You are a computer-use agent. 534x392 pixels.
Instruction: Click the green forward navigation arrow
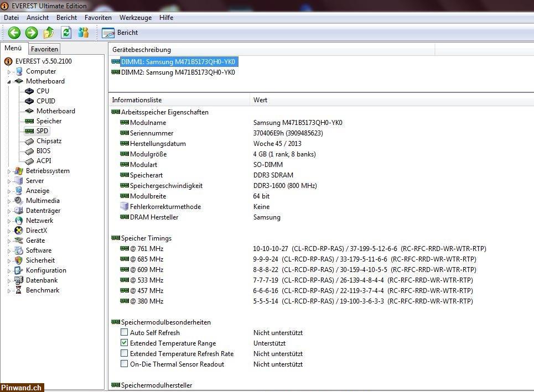(x=31, y=33)
